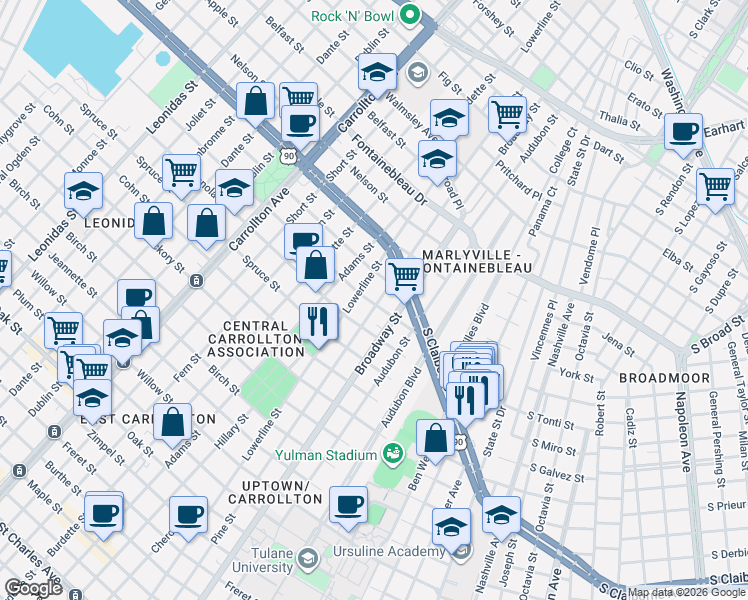The width and height of the screenshot is (748, 600).
Task: Select the Ursuline Academy place label
Action: pyautogui.click(x=389, y=551)
